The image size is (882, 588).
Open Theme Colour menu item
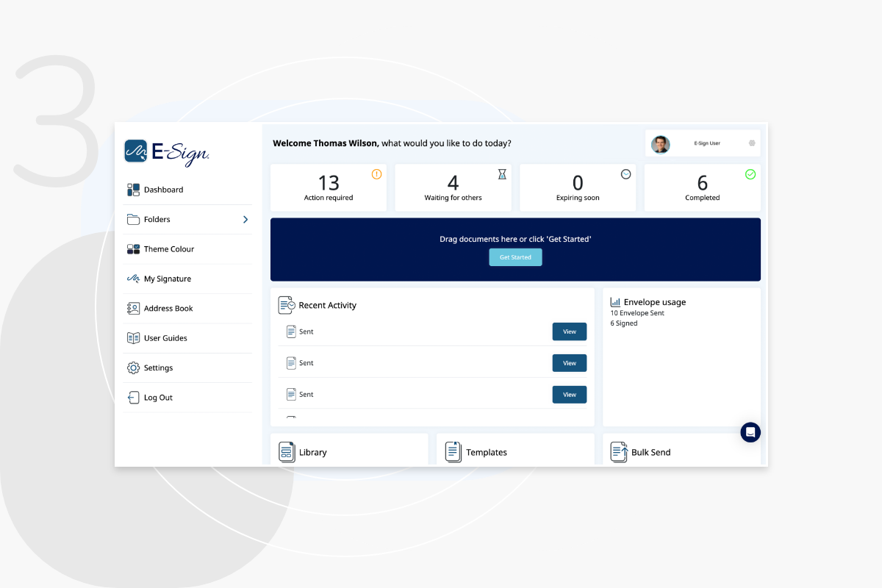[x=187, y=249]
